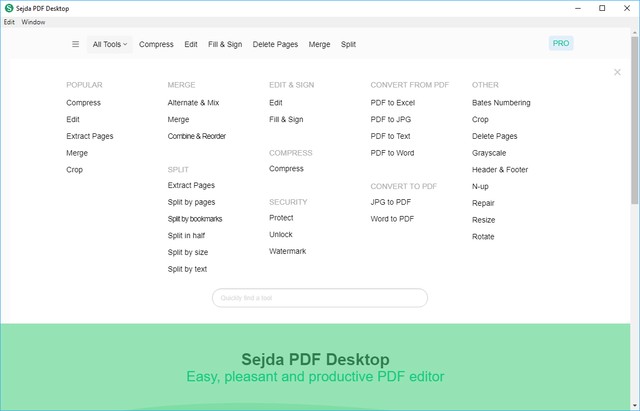Click the Sejda logo in title bar
Image resolution: width=640 pixels, height=411 pixels.
click(9, 8)
